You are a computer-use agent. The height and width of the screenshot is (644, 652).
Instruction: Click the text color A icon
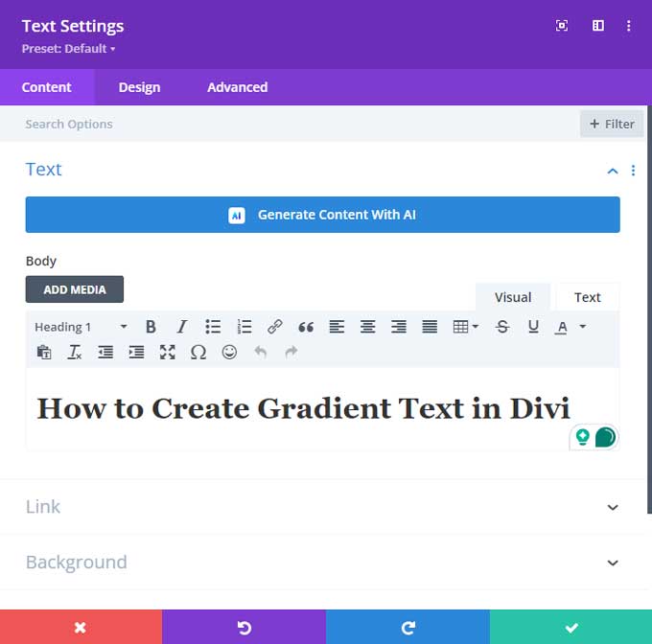[x=562, y=328]
